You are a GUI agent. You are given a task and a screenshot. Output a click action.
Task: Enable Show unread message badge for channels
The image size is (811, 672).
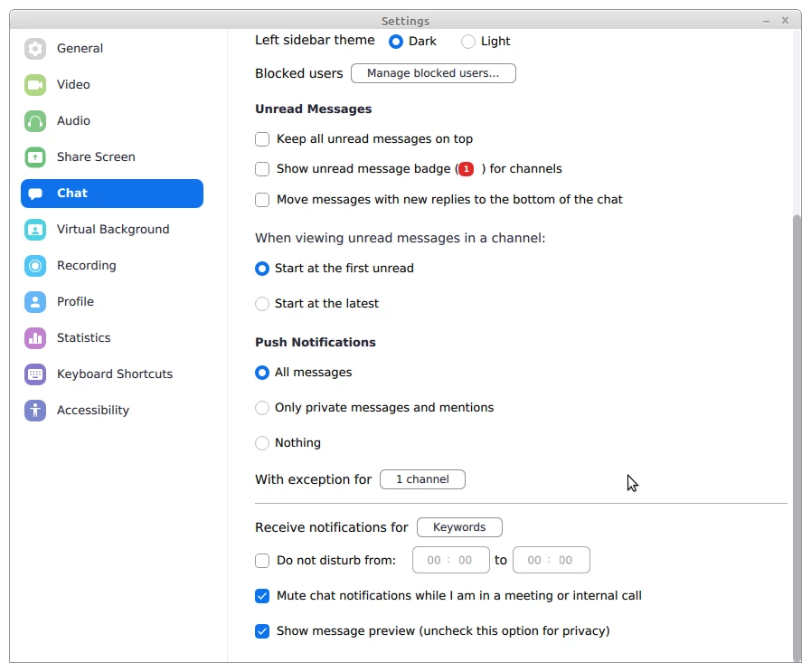click(x=262, y=169)
